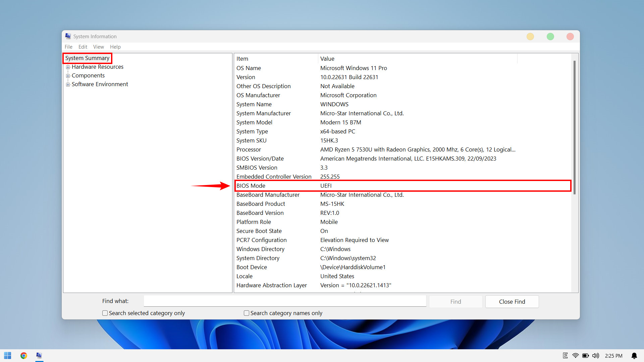644x362 pixels.
Task: Click the UEFI value cell
Action: [326, 186]
